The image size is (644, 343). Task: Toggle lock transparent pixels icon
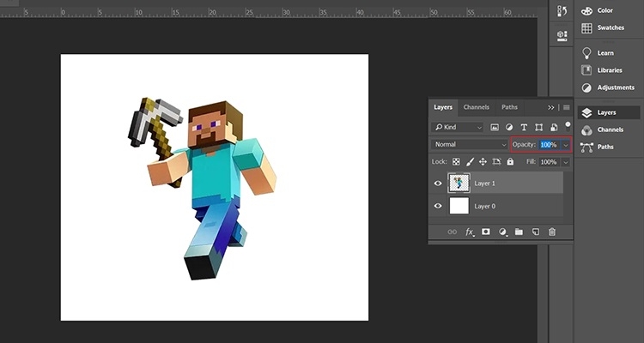456,161
